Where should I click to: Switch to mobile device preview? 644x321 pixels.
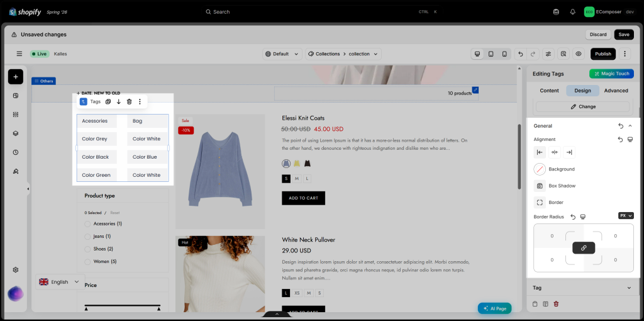[x=504, y=54]
